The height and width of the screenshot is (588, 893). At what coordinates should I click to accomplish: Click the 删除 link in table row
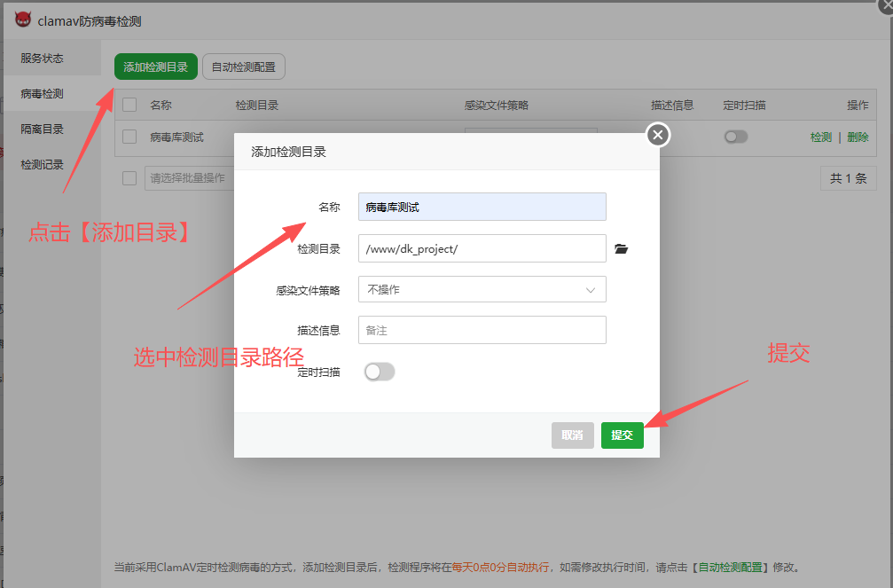[x=858, y=137]
